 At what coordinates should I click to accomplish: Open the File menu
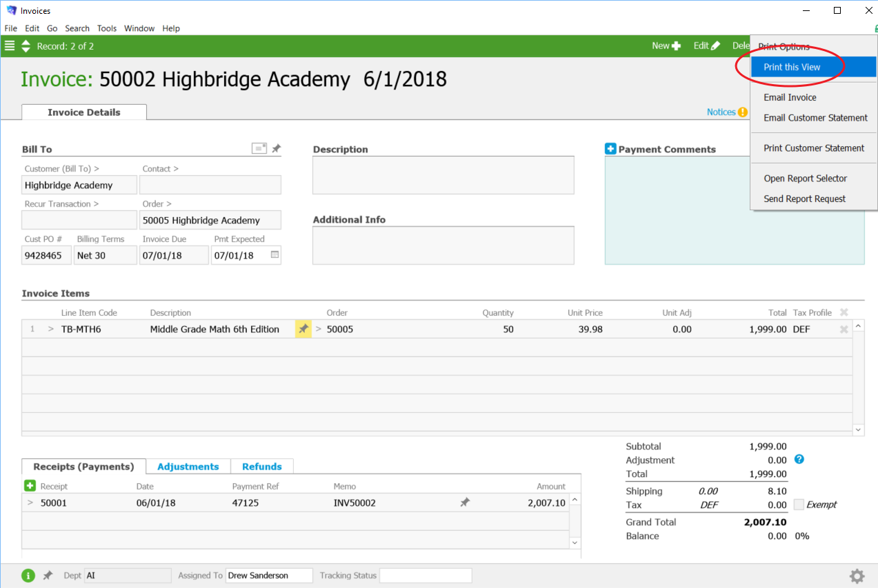11,28
